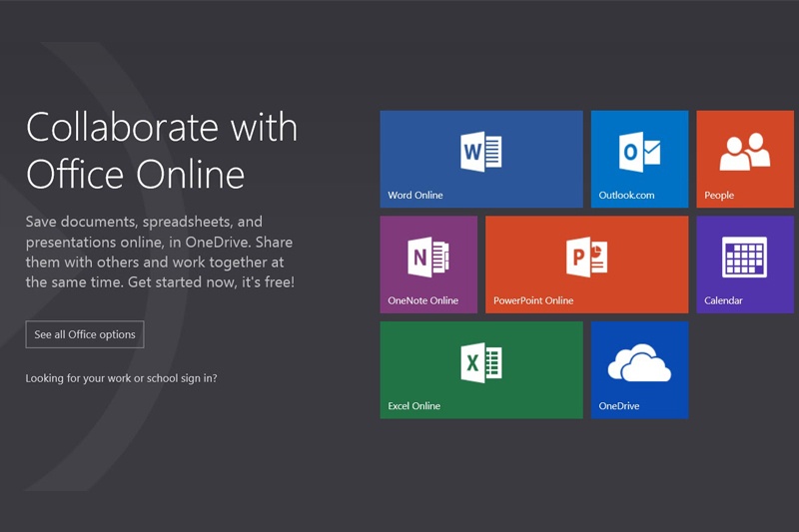This screenshot has height=532, width=799.
Task: Click the See all Office options button
Action: (x=85, y=334)
